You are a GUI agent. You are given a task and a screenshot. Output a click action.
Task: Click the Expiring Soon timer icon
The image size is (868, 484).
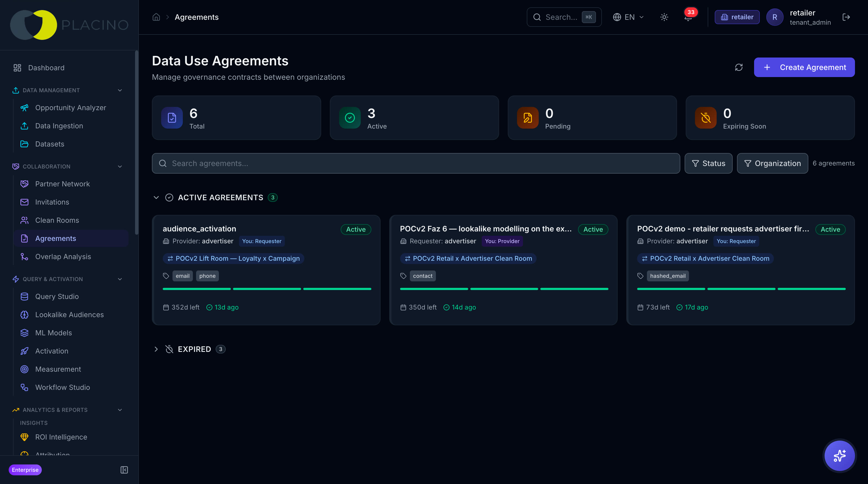pyautogui.click(x=706, y=118)
